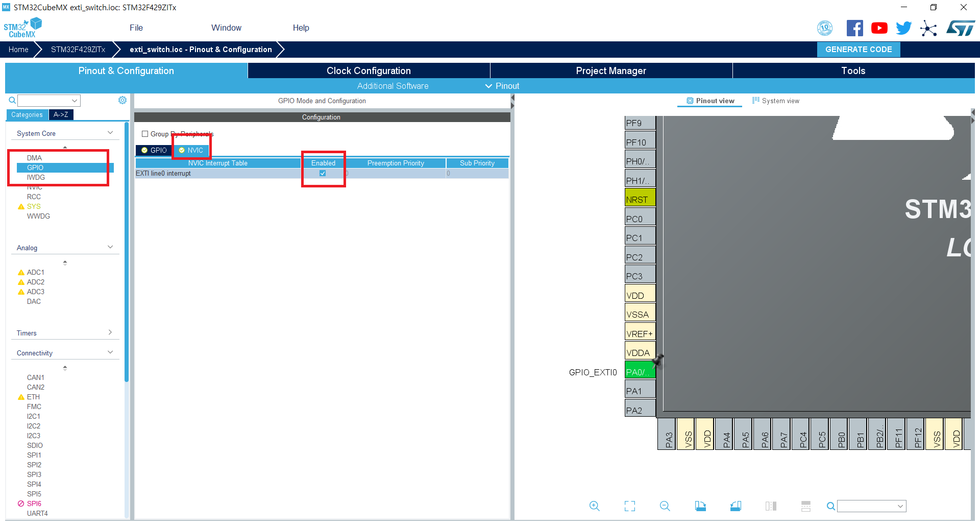Viewport: 980px width, 526px height.
Task: Open the File menu
Action: [136, 28]
